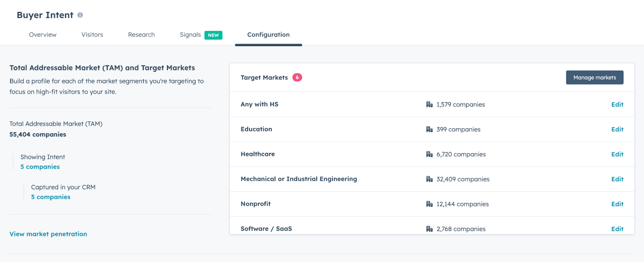Select the Education market name
The image size is (644, 262).
pos(256,129)
